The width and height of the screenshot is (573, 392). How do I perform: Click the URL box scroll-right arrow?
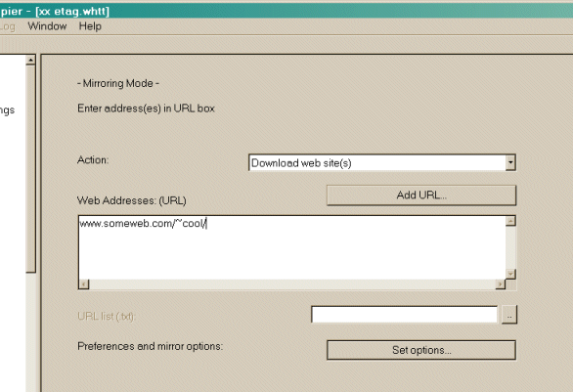[x=501, y=284]
